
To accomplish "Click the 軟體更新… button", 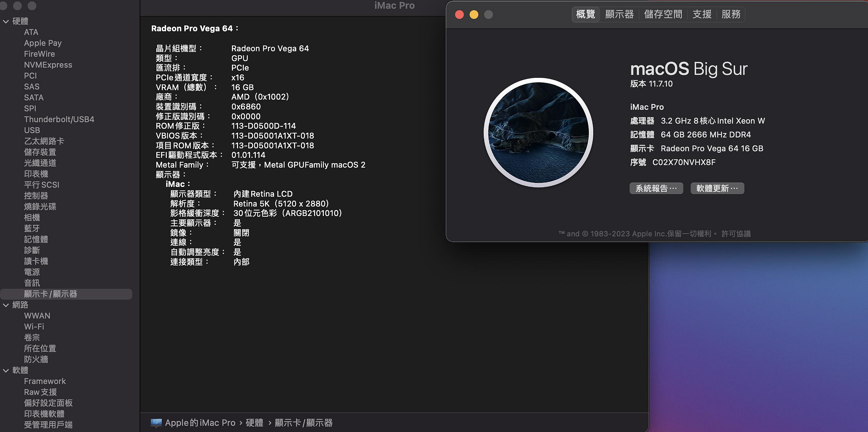I will point(717,188).
